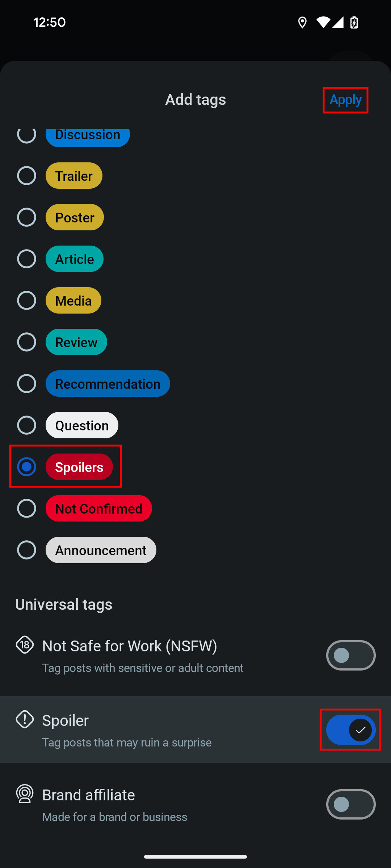Screen dimensions: 391x868
Task: Tap the teal Review flair chip
Action: click(76, 342)
